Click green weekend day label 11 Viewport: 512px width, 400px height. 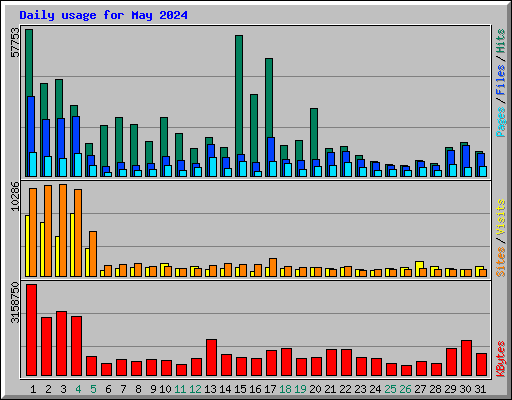[x=180, y=389]
